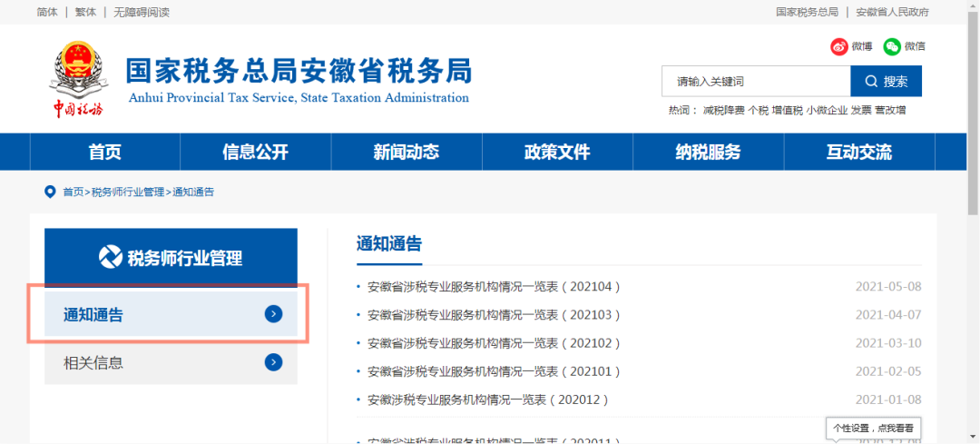Screen dimensions: 980x444
Task: Click the magnifier 搜索 button
Action: pos(886,82)
